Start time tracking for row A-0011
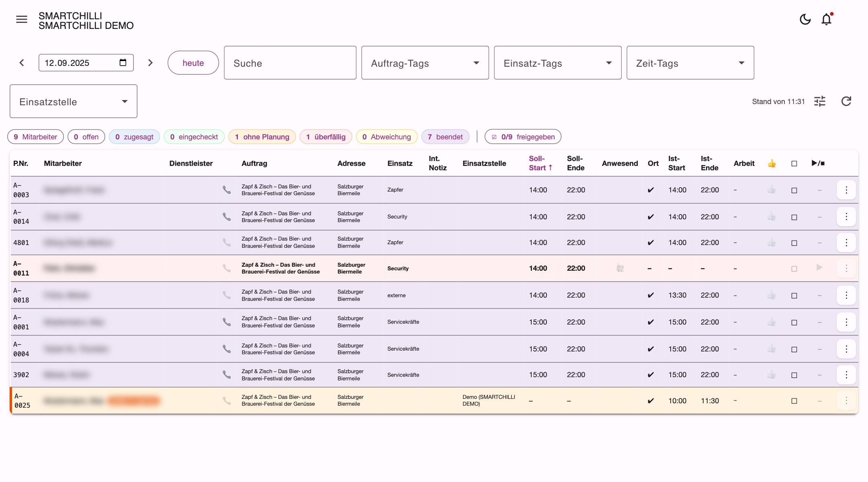 pyautogui.click(x=819, y=268)
